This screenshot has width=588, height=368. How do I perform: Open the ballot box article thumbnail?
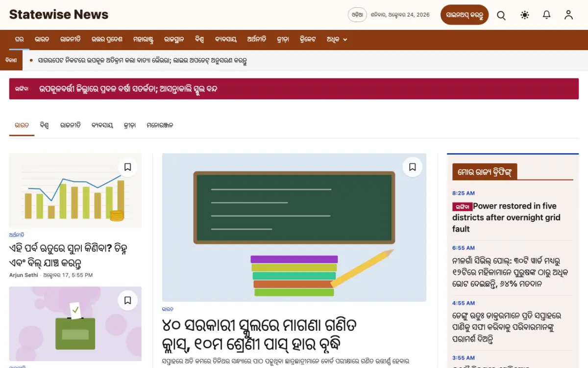click(x=75, y=324)
